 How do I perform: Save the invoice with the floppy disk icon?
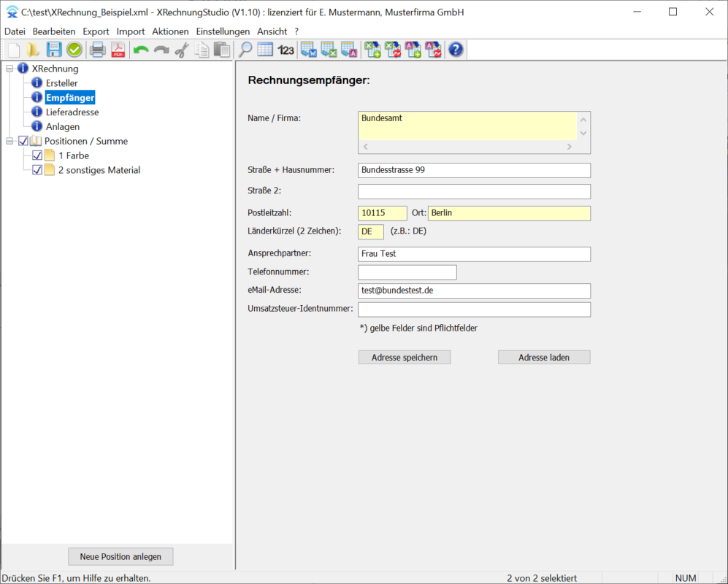(x=54, y=50)
